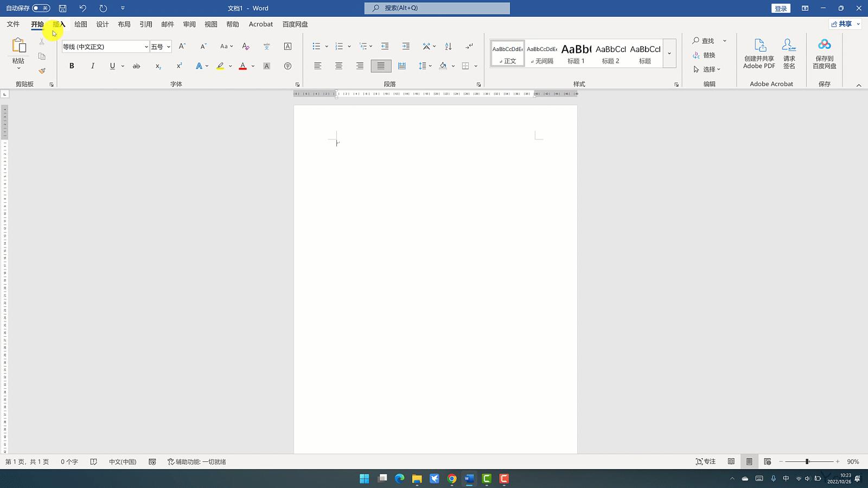Viewport: 868px width, 488px height.
Task: Open the font size dropdown
Action: pyautogui.click(x=169, y=47)
